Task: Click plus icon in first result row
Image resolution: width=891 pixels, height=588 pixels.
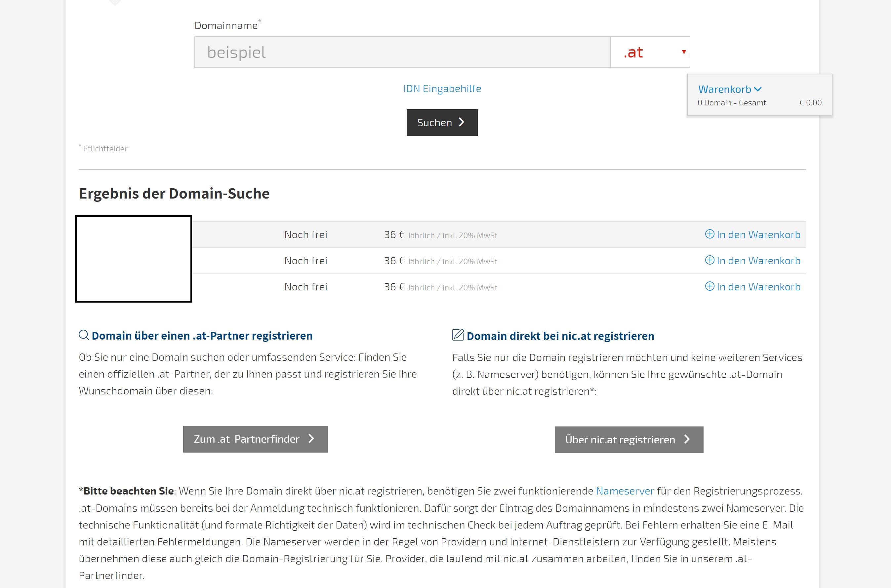Action: point(709,234)
